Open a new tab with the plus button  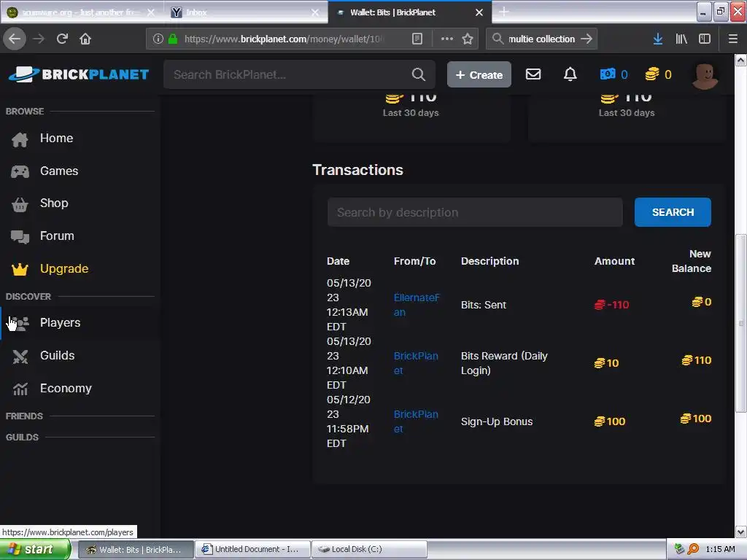click(x=503, y=12)
